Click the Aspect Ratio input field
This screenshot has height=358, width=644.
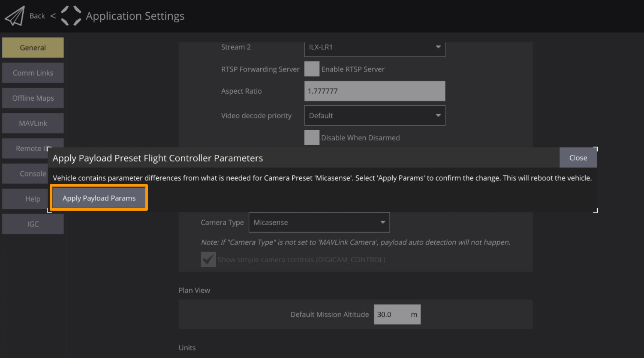(x=375, y=91)
